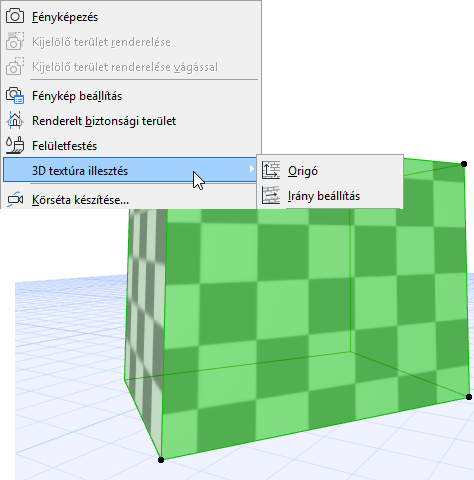Click the Körséta készítése video camera icon
The width and height of the screenshot is (474, 480).
click(15, 200)
